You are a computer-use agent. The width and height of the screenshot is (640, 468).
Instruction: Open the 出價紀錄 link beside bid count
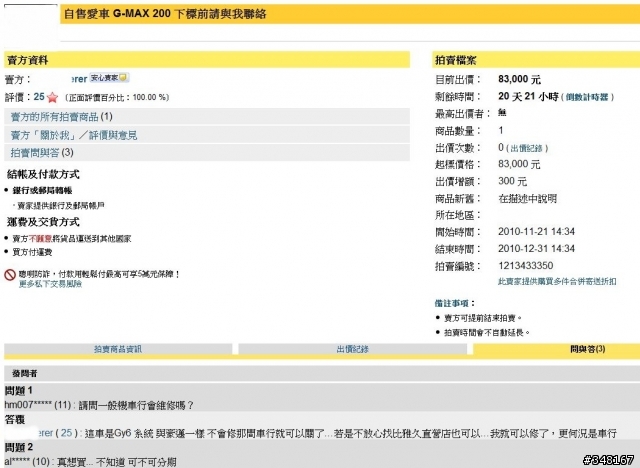[527, 148]
